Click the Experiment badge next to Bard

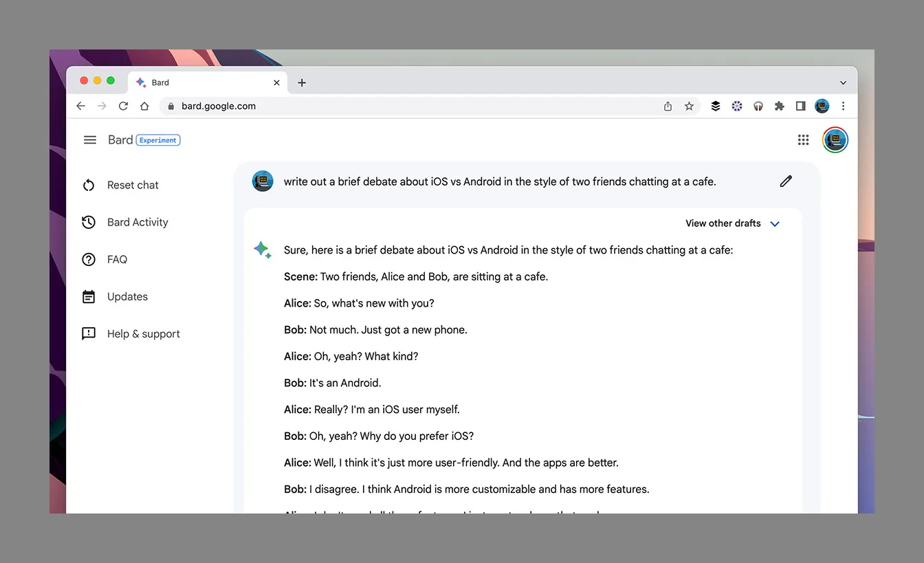click(158, 140)
